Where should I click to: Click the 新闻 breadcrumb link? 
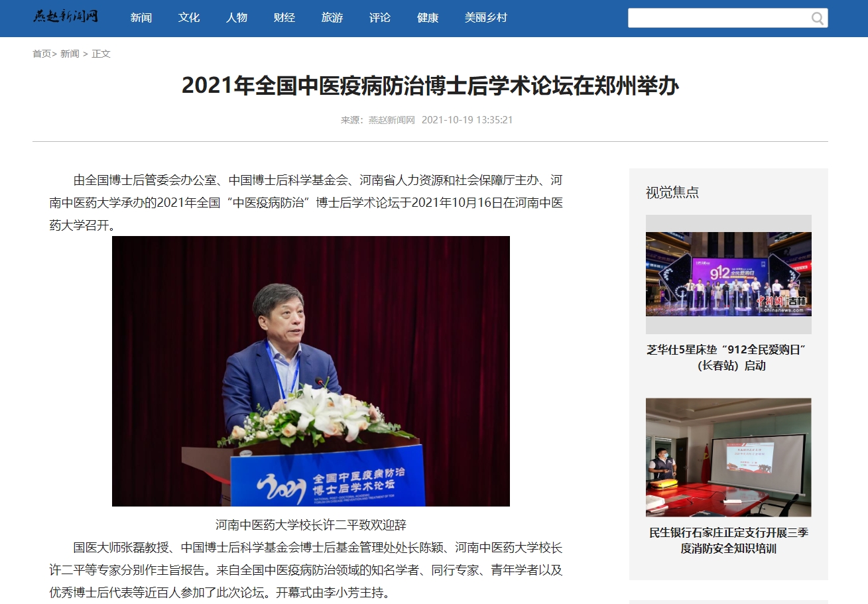(70, 54)
